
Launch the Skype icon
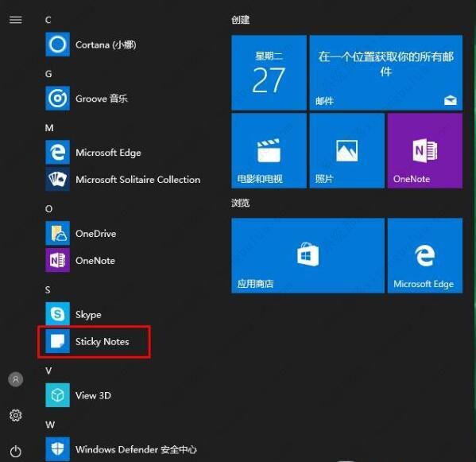click(57, 314)
